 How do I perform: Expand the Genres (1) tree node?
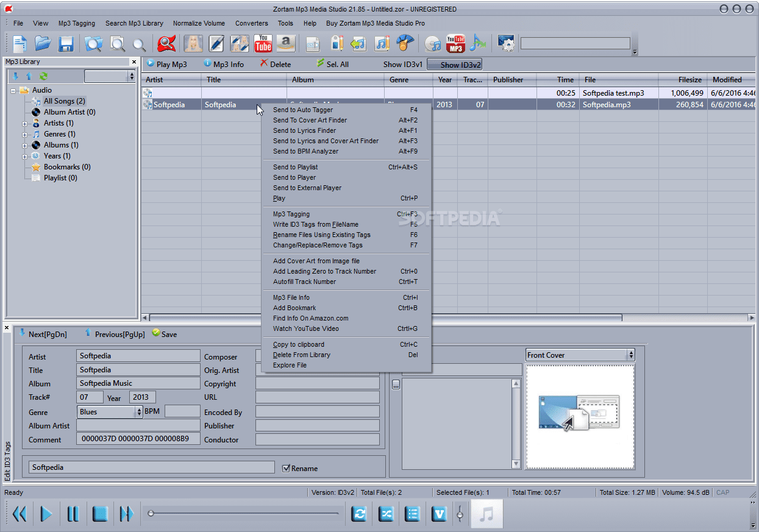click(x=25, y=134)
